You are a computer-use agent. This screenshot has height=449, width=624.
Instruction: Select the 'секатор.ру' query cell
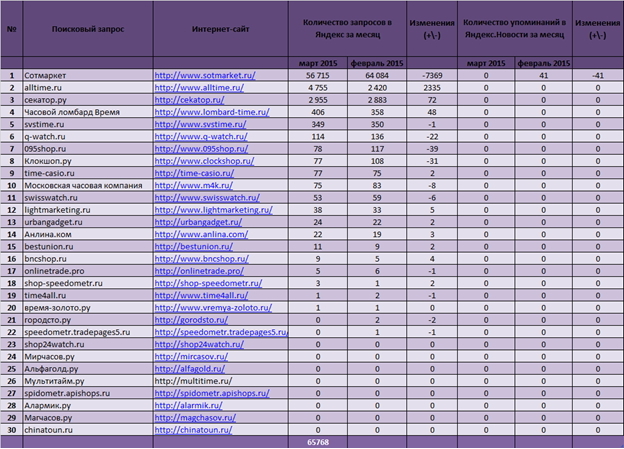pyautogui.click(x=88, y=100)
